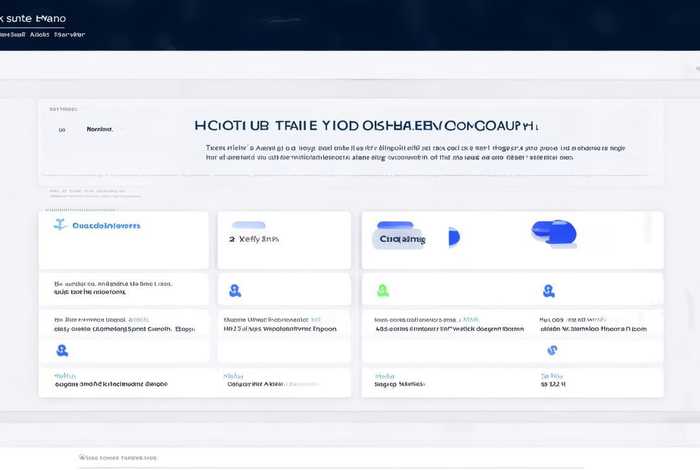
Task: Toggle the blue pill above the Cioqaimig label
Action: tap(395, 226)
